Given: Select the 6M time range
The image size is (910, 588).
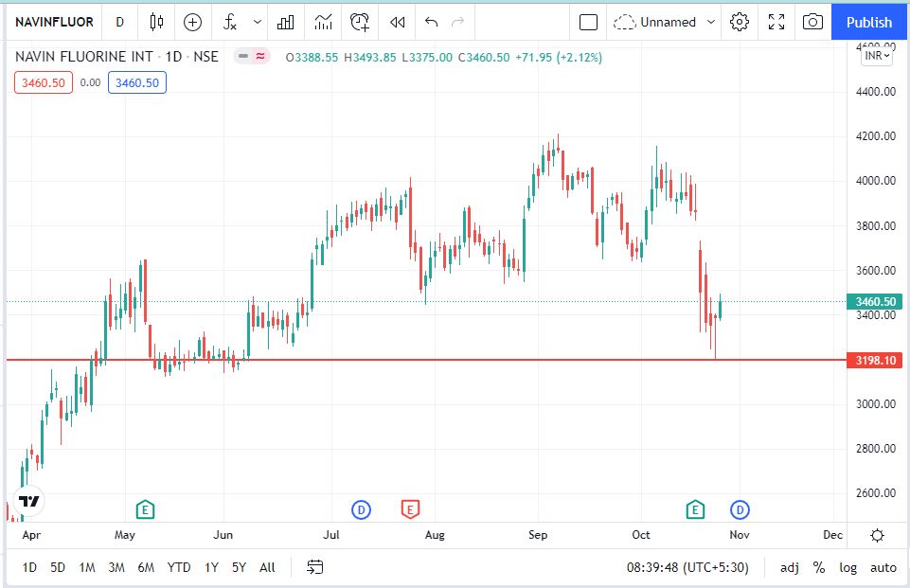Looking at the screenshot, I should click(x=146, y=567).
